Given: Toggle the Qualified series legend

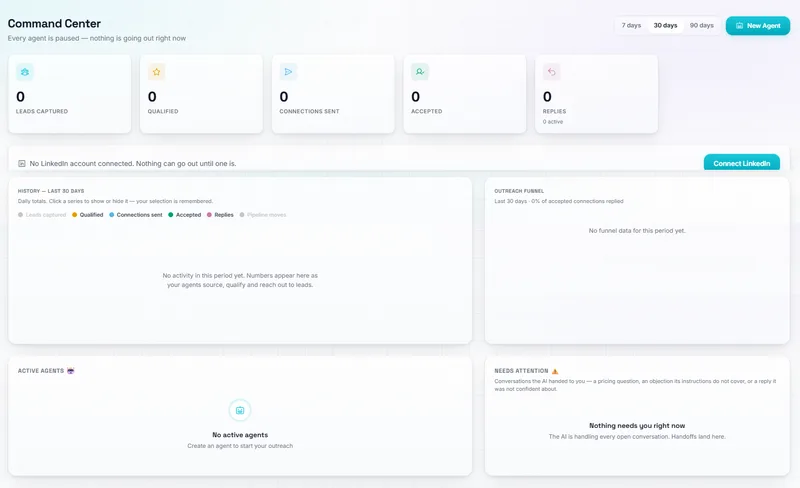Looking at the screenshot, I should (87, 215).
